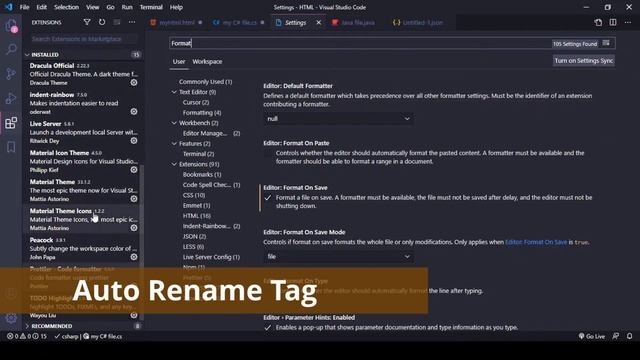
Task: Select the User settings tab
Action: pos(179,62)
